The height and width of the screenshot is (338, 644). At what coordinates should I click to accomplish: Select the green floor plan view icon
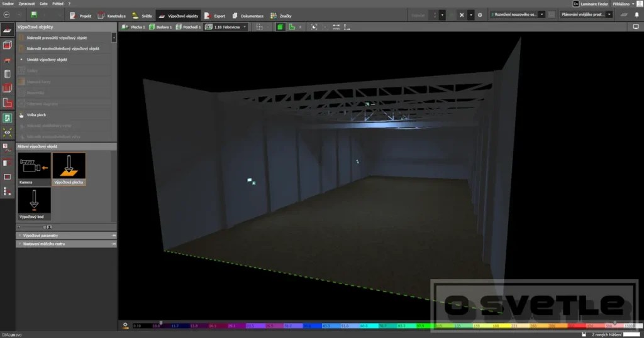click(x=292, y=27)
